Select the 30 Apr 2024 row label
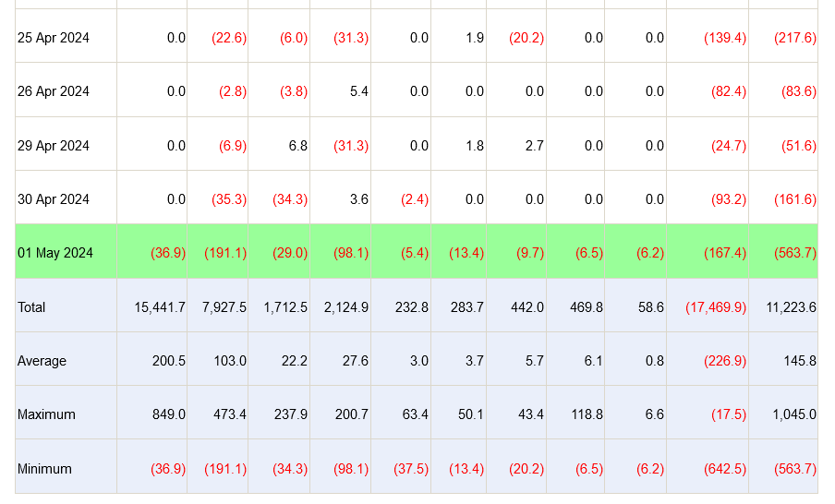 pyautogui.click(x=54, y=199)
